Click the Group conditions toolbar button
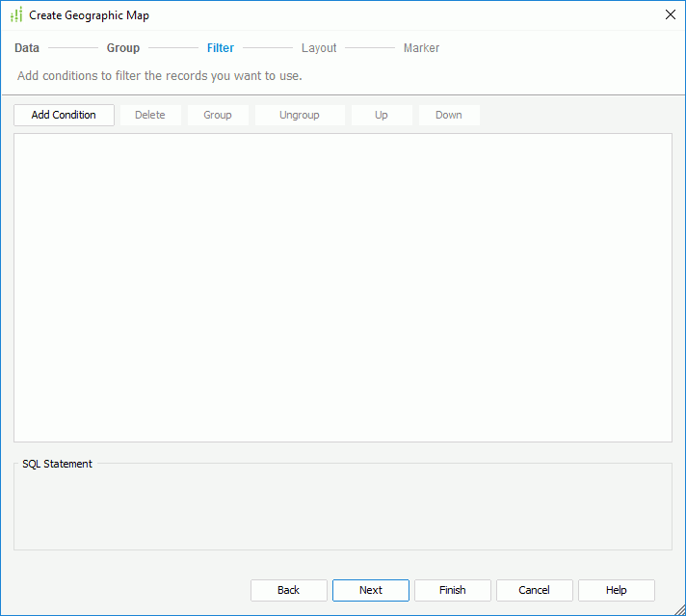 (218, 115)
